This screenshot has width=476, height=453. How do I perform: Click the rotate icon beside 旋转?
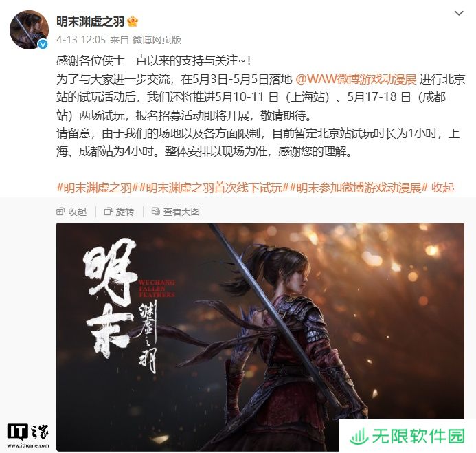click(108, 212)
